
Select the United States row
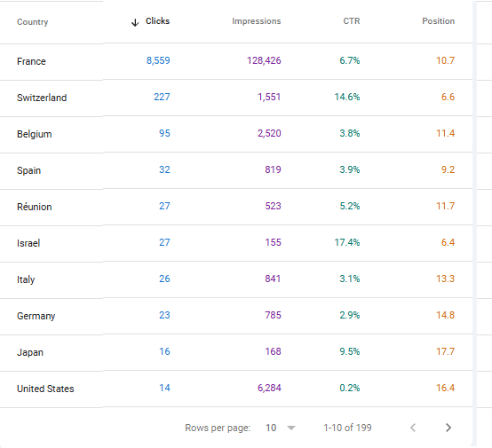pos(236,389)
